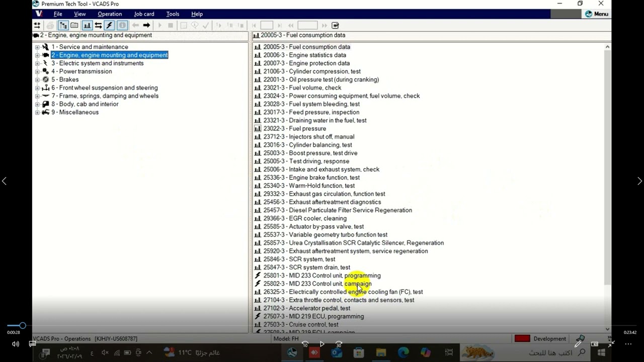Play the video recording
This screenshot has height=362, width=644.
(322, 344)
